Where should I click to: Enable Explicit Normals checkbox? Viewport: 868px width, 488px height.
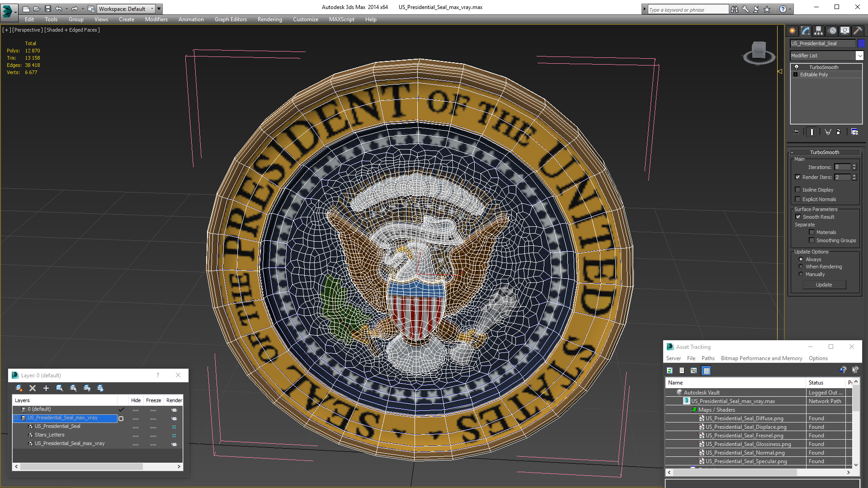797,199
